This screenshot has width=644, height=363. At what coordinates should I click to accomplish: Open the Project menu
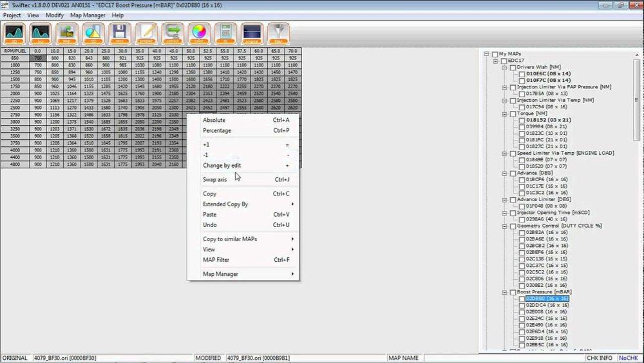point(12,15)
